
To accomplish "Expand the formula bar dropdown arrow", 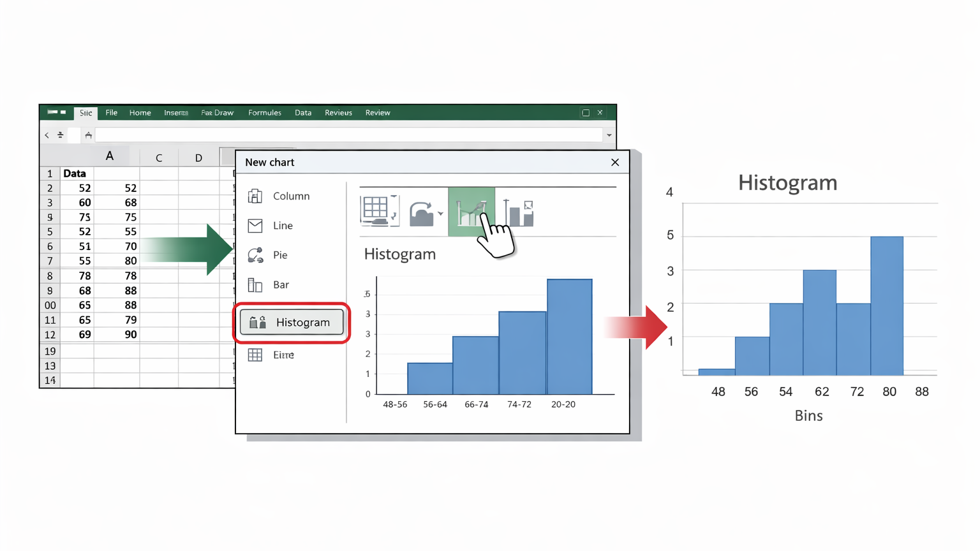I will 609,135.
